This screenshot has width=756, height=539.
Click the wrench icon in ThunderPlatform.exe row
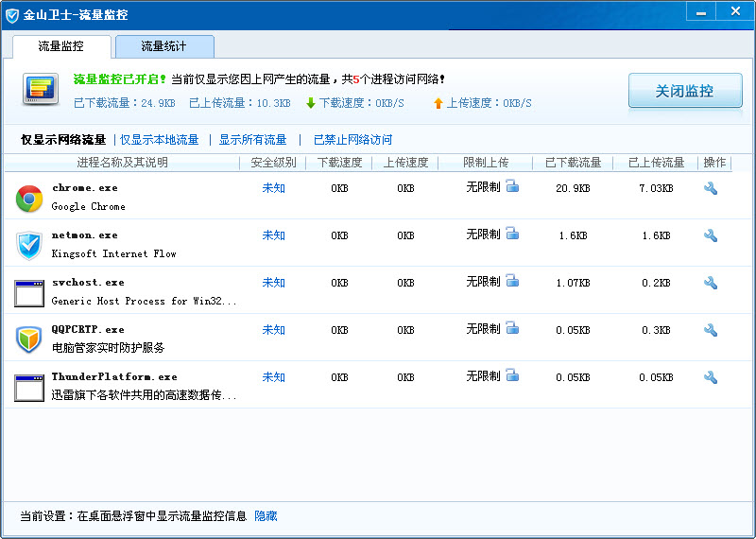[x=711, y=377]
